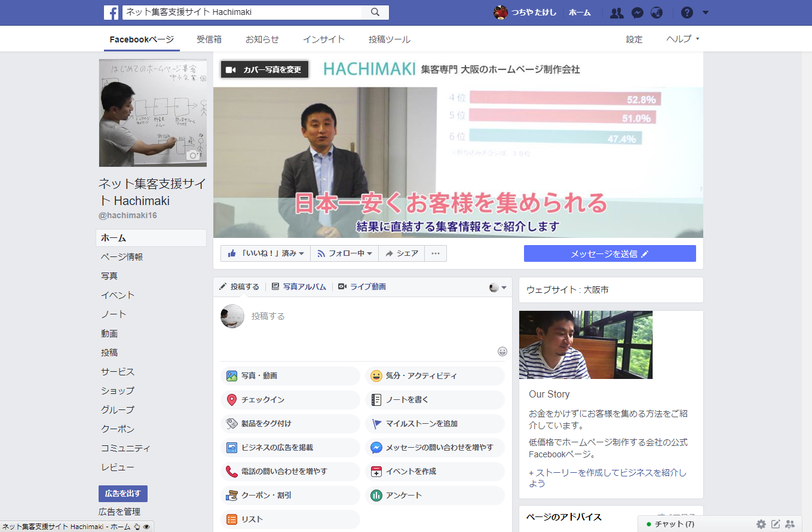Open the 受信箱 tab
Image resolution: width=812 pixels, height=532 pixels.
209,39
